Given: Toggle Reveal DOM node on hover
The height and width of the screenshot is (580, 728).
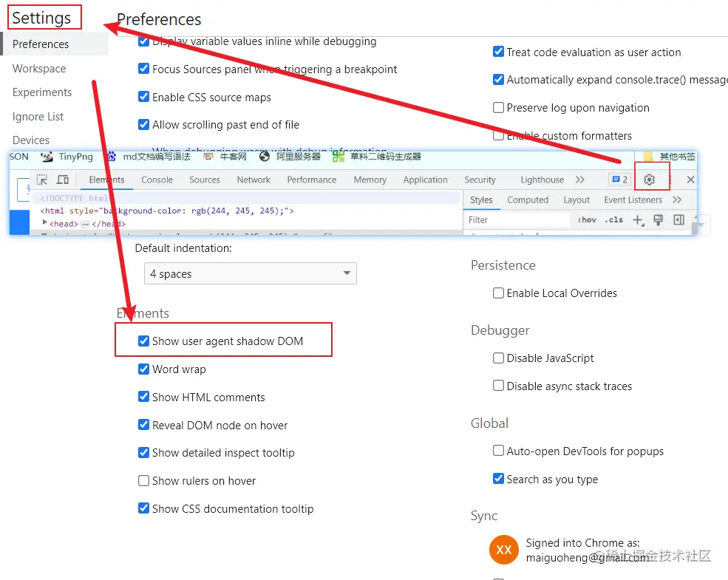Looking at the screenshot, I should coord(144,425).
